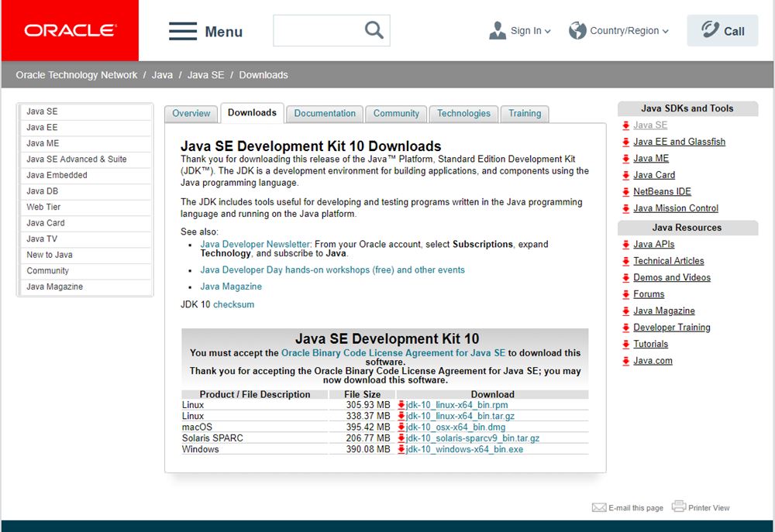775x532 pixels.
Task: Open the Training tab
Action: [x=525, y=114]
